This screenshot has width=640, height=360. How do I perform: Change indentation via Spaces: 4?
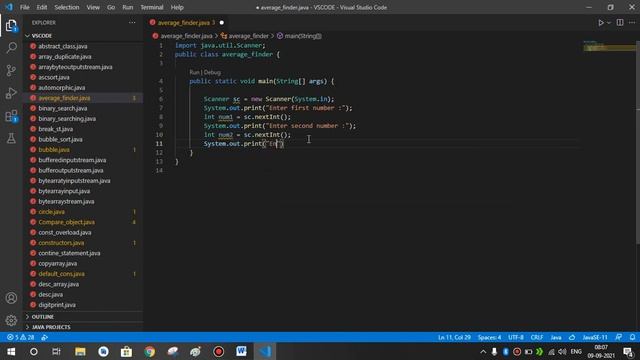(489, 338)
